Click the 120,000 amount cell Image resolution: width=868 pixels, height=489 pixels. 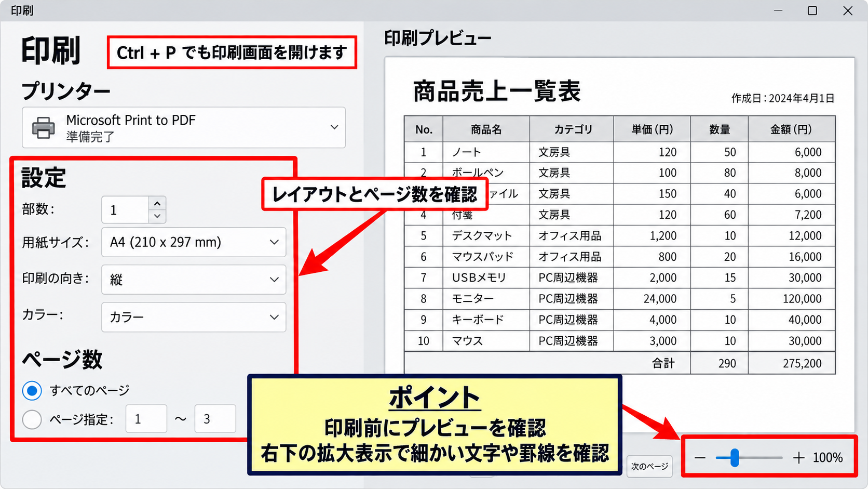coord(792,299)
